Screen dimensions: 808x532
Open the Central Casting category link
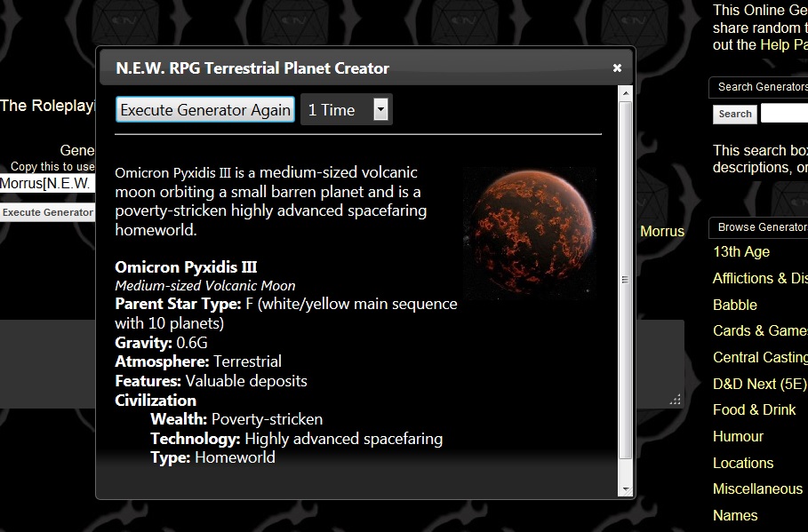coord(760,357)
